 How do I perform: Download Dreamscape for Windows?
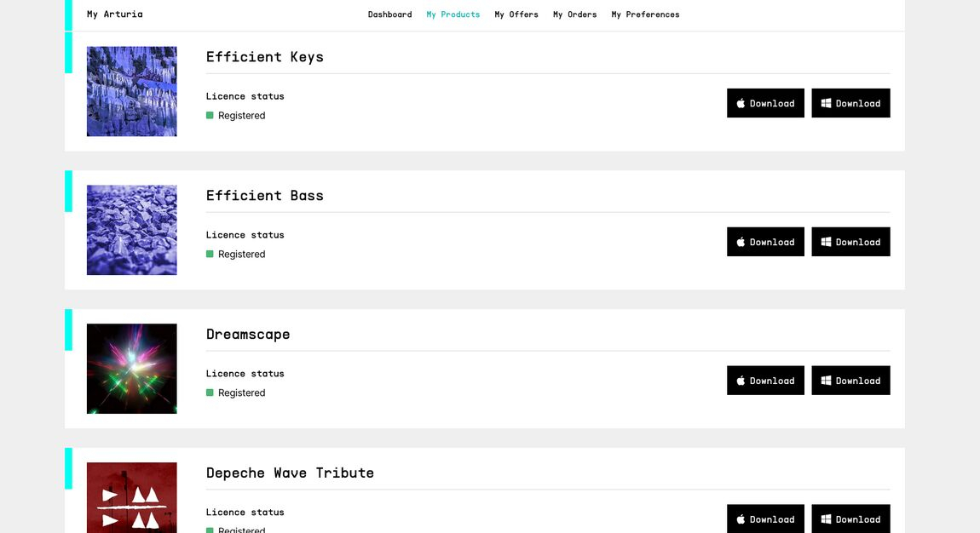[850, 381]
